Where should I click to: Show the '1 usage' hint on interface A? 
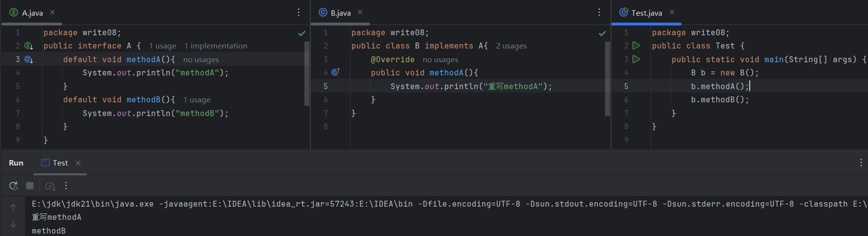163,46
